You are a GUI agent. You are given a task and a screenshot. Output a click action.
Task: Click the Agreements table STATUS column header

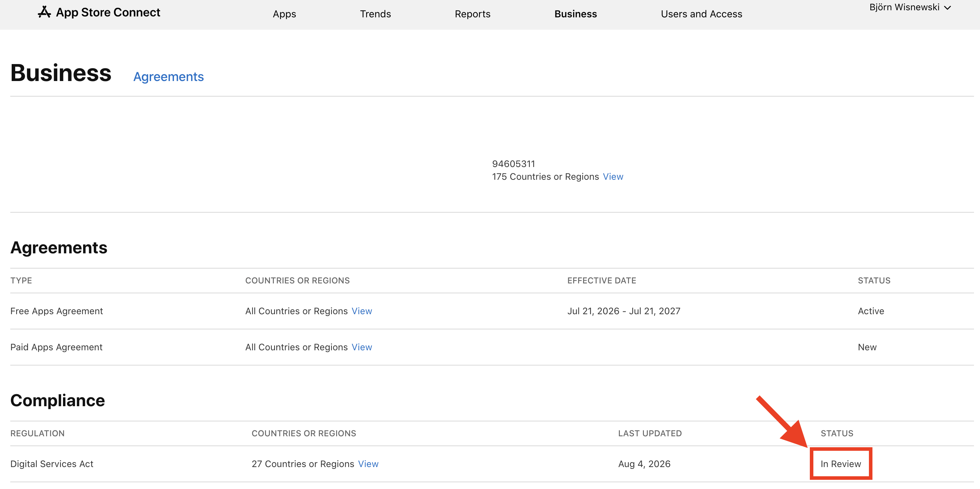pos(874,281)
